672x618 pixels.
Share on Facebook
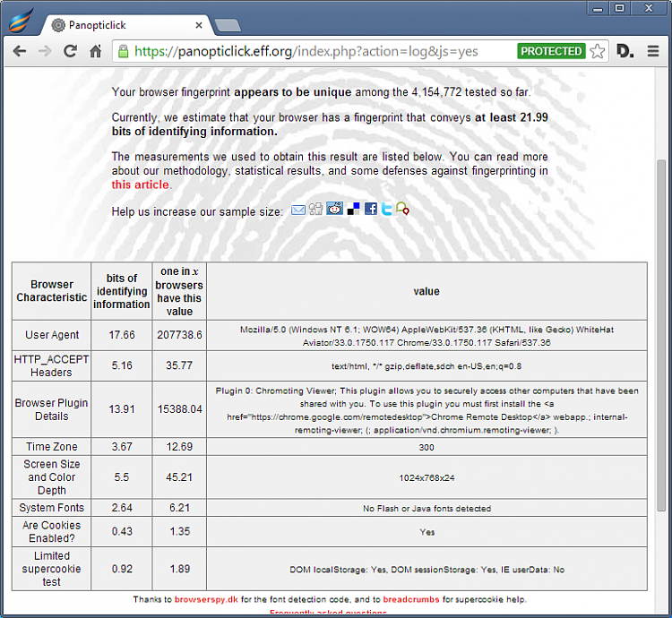point(371,209)
